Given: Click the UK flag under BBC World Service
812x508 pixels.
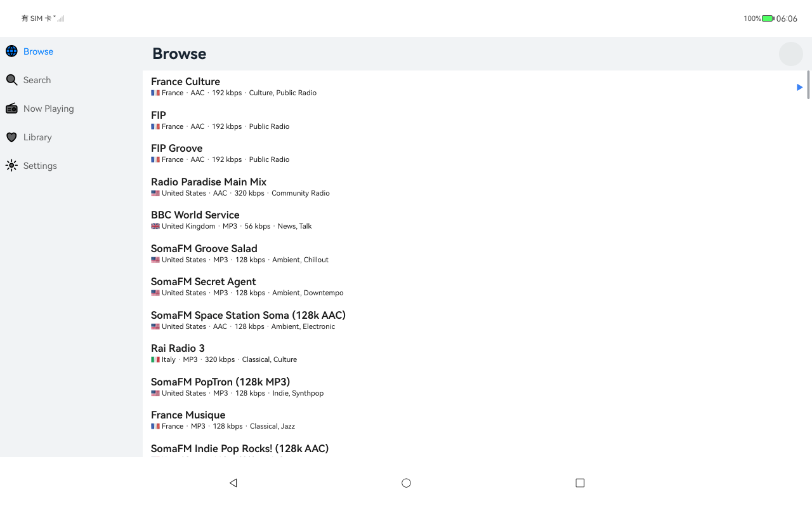Looking at the screenshot, I should [155, 226].
